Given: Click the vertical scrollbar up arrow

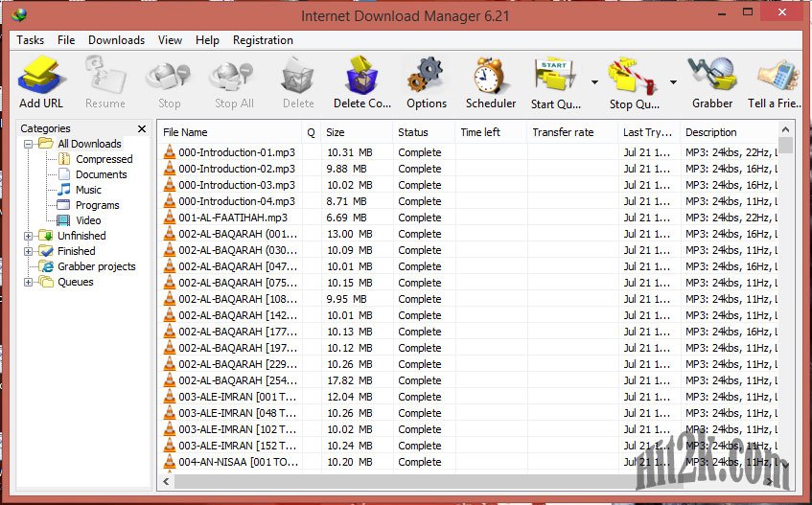Looking at the screenshot, I should (785, 129).
